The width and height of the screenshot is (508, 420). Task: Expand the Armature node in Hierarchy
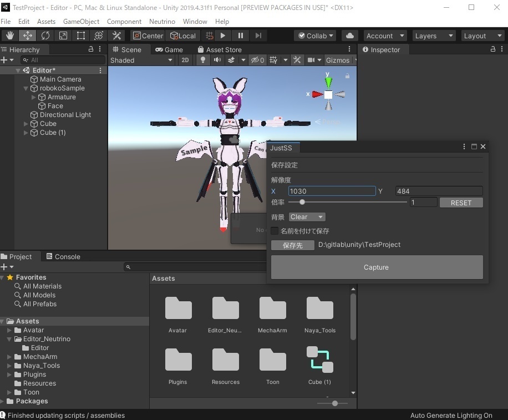33,97
